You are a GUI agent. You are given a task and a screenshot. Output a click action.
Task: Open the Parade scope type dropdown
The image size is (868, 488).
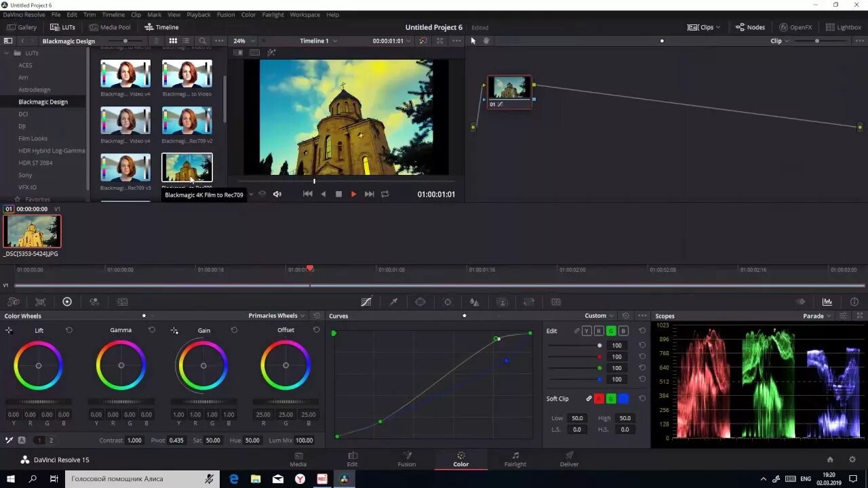pos(817,316)
